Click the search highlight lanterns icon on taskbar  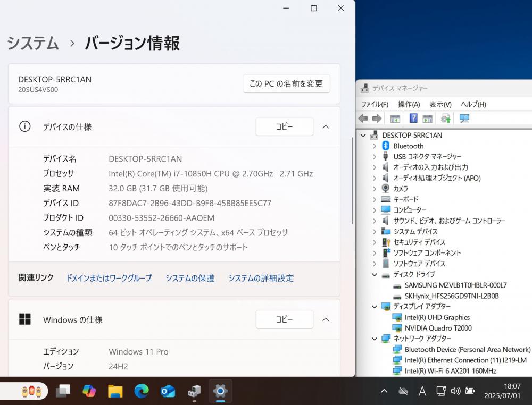point(31,391)
